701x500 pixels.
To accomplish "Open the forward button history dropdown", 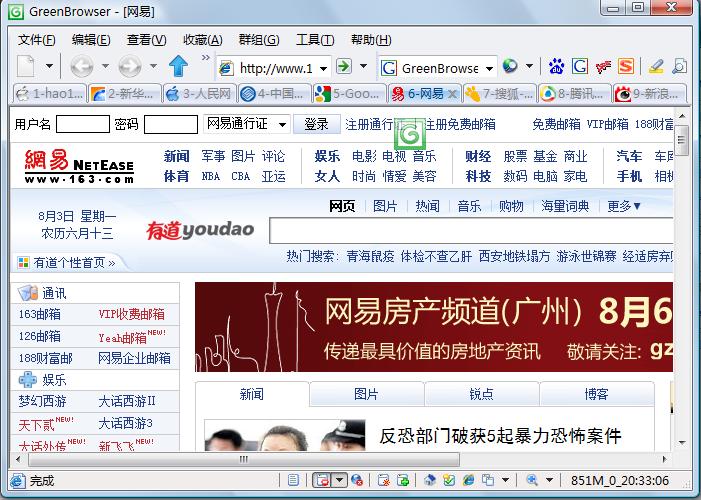I will 153,66.
